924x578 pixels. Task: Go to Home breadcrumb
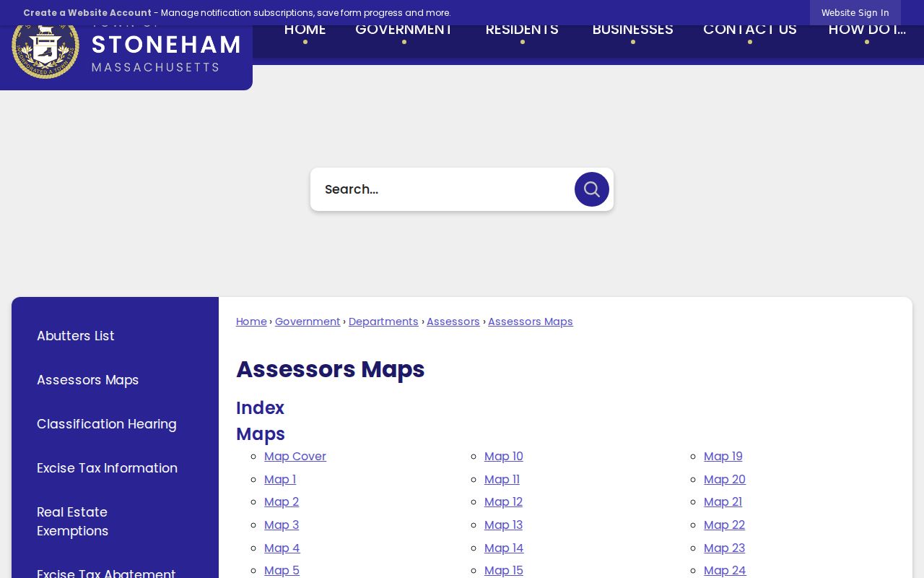tap(251, 322)
